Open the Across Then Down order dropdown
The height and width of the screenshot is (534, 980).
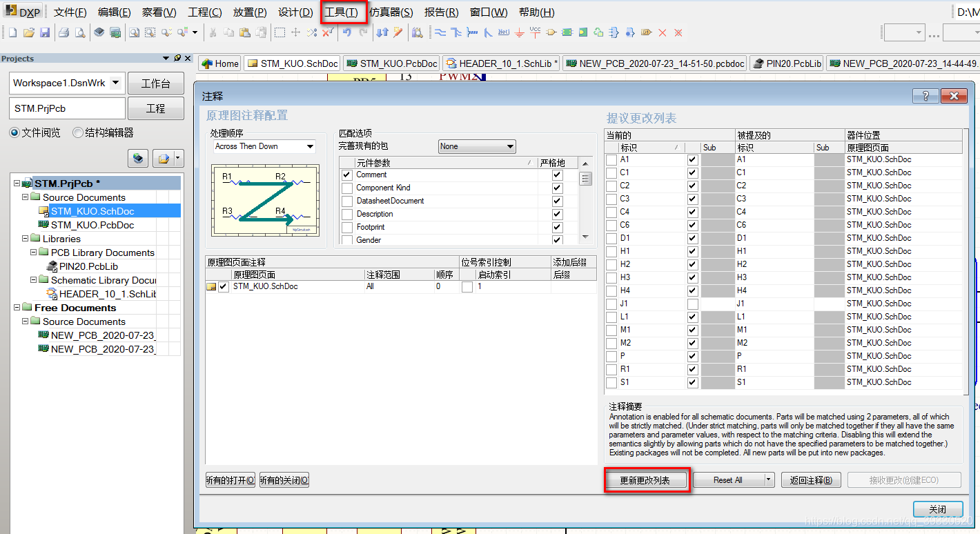[310, 146]
